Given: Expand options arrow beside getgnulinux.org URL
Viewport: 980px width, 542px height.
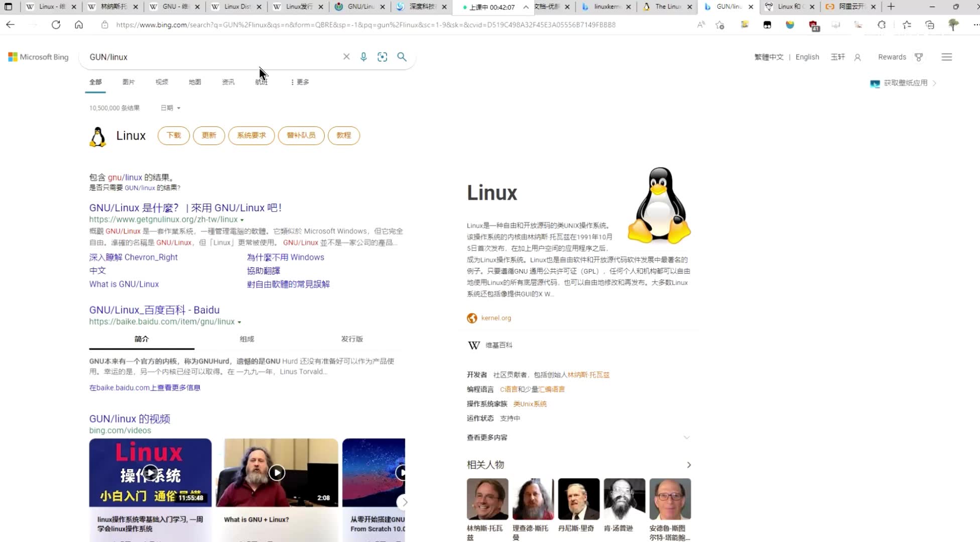Looking at the screenshot, I should click(242, 220).
